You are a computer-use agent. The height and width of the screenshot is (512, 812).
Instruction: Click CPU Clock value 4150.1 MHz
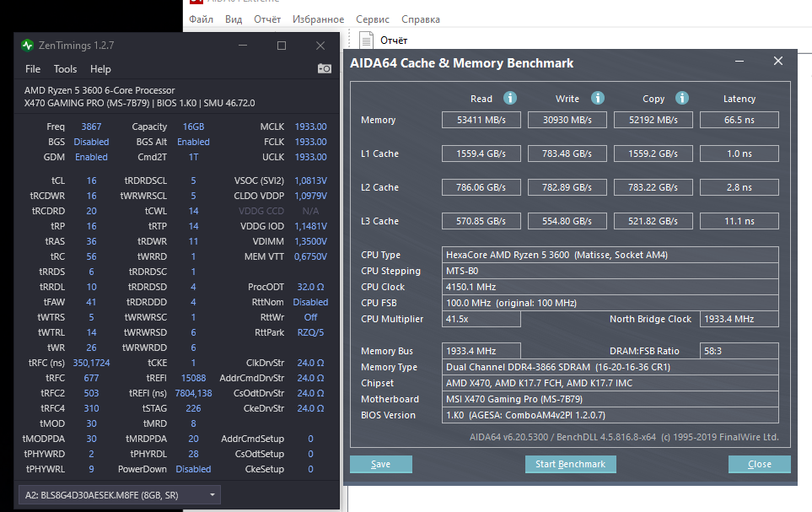point(610,287)
